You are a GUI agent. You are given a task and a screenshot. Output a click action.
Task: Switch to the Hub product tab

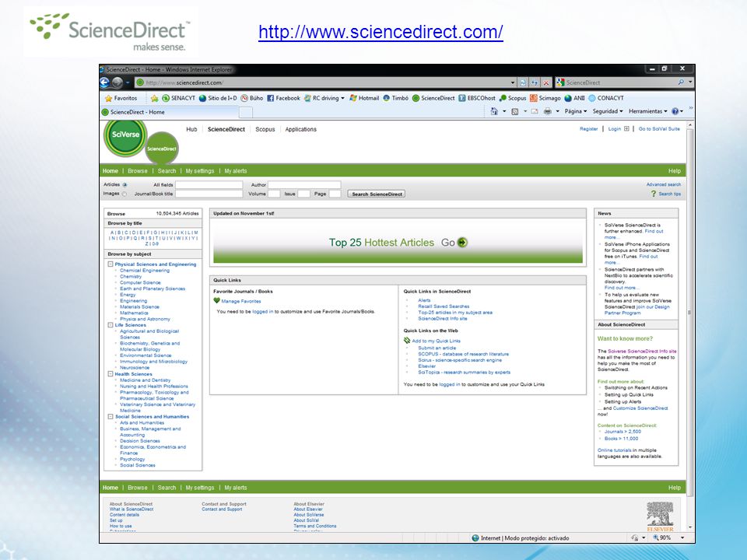191,129
